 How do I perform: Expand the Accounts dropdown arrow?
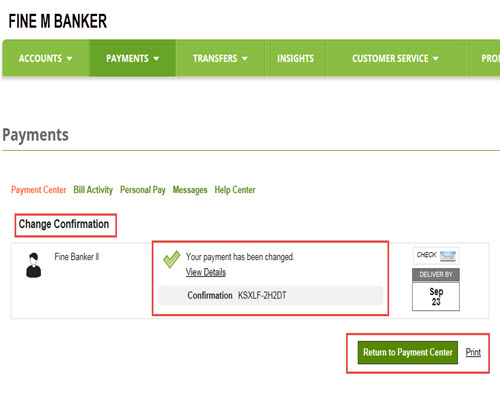69,59
